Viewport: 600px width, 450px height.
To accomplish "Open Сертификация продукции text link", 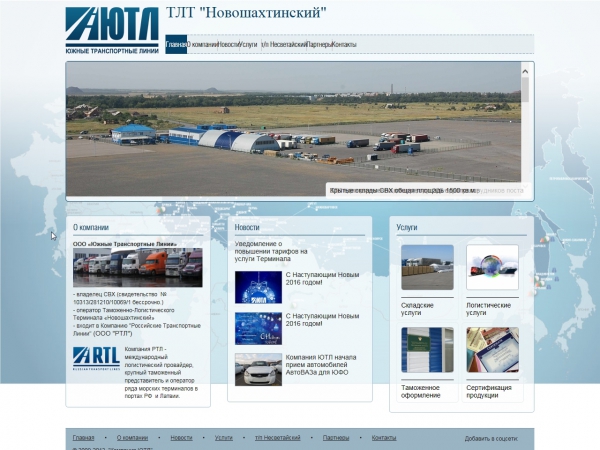I will [489, 391].
